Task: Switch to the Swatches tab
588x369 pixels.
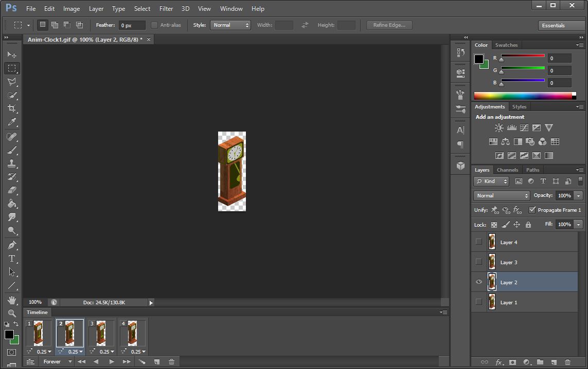Action: click(506, 45)
